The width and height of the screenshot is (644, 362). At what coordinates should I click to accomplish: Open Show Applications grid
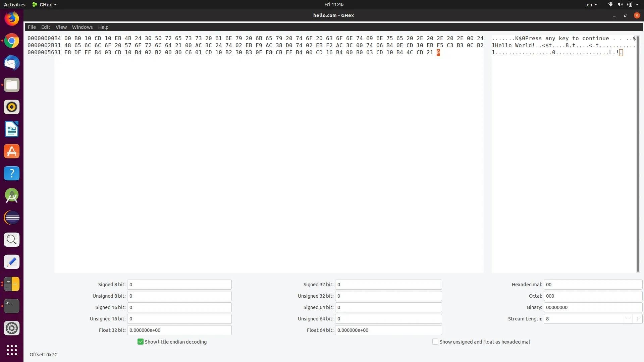click(x=12, y=350)
